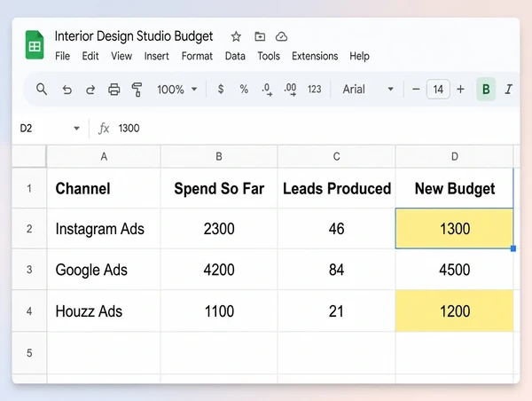Select the cell containing 1100
The width and height of the screenshot is (532, 401).
[219, 311]
